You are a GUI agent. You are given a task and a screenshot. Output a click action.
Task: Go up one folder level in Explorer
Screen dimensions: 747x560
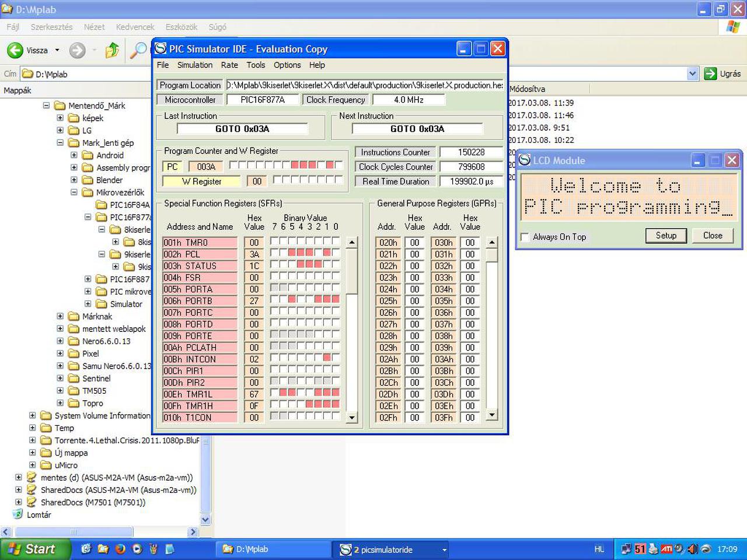coord(112,51)
